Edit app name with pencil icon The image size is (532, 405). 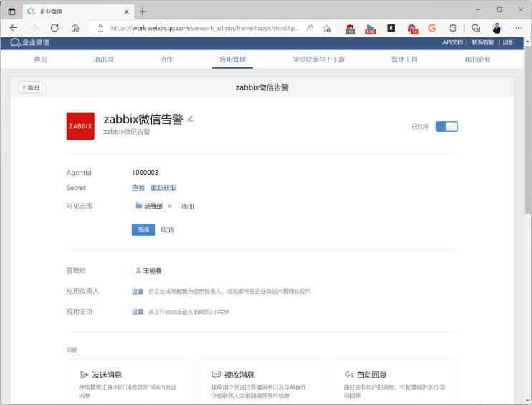point(190,119)
